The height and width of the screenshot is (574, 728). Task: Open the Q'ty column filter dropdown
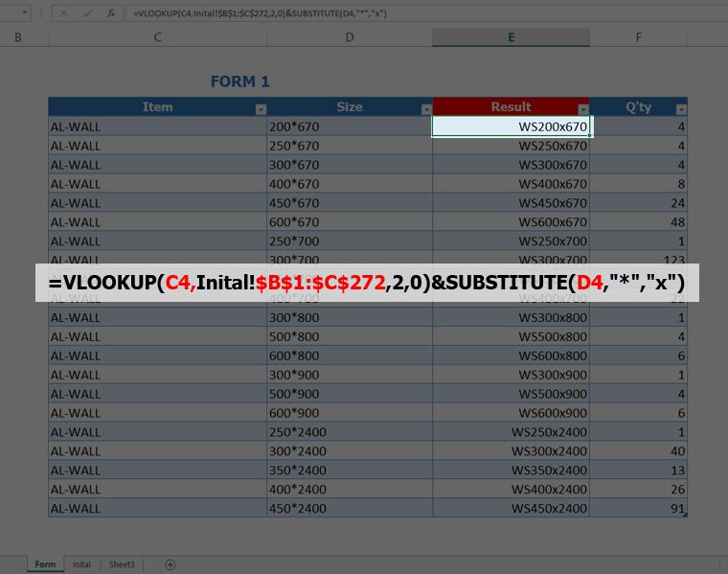(x=681, y=109)
